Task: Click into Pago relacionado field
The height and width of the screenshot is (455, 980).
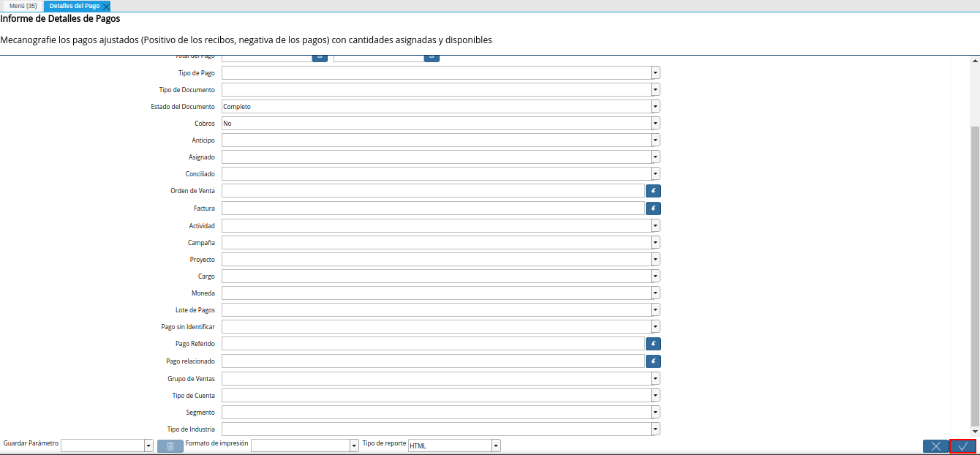Action: click(433, 361)
